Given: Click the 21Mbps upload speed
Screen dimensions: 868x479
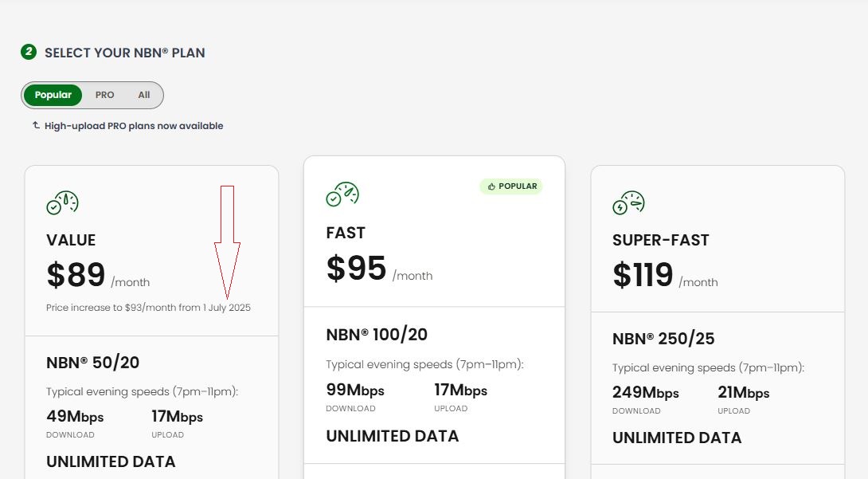Looking at the screenshot, I should 744,393.
